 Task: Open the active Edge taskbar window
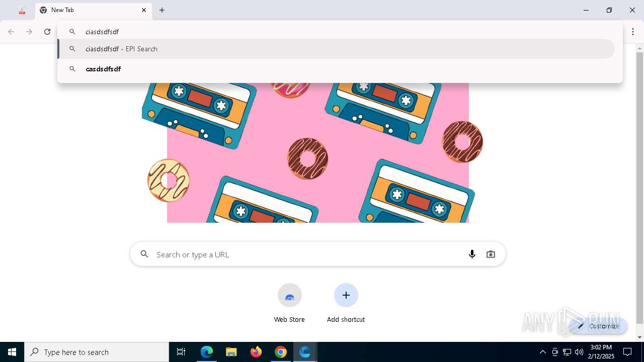[x=305, y=352]
